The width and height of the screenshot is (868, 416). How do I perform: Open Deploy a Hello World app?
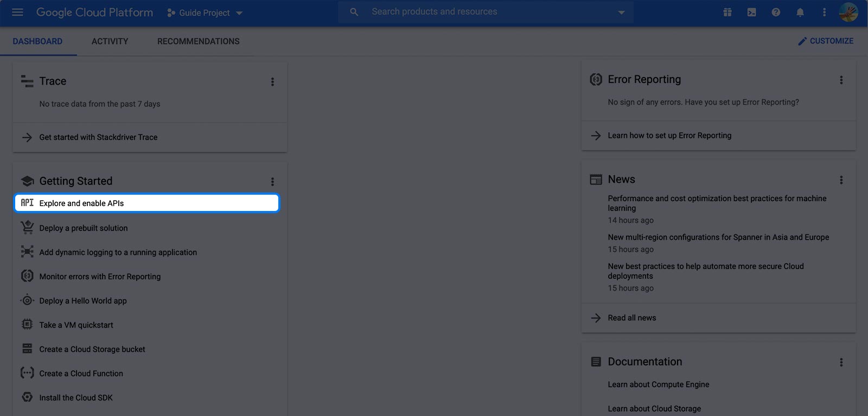83,301
